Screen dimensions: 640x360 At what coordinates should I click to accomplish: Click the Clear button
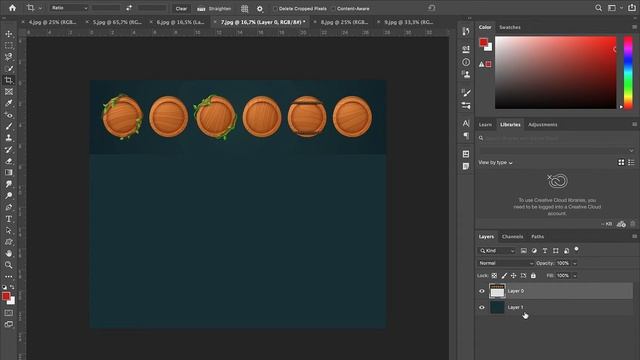[x=181, y=9]
